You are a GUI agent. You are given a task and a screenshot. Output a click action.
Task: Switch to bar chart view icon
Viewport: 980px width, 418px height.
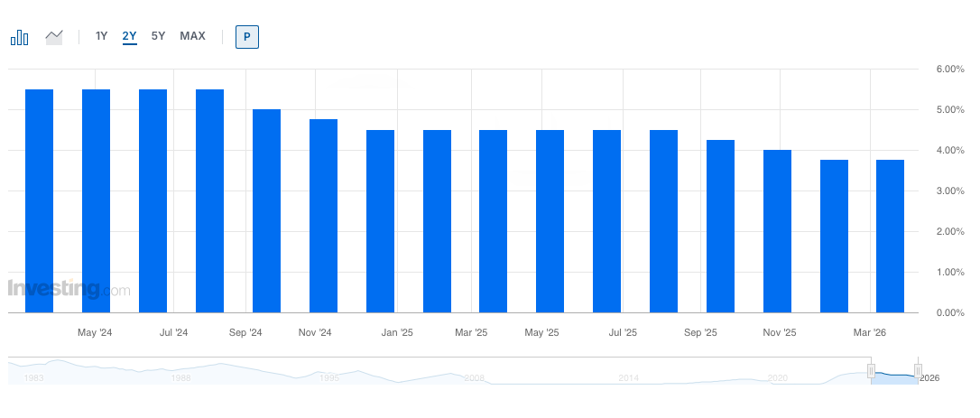19,37
